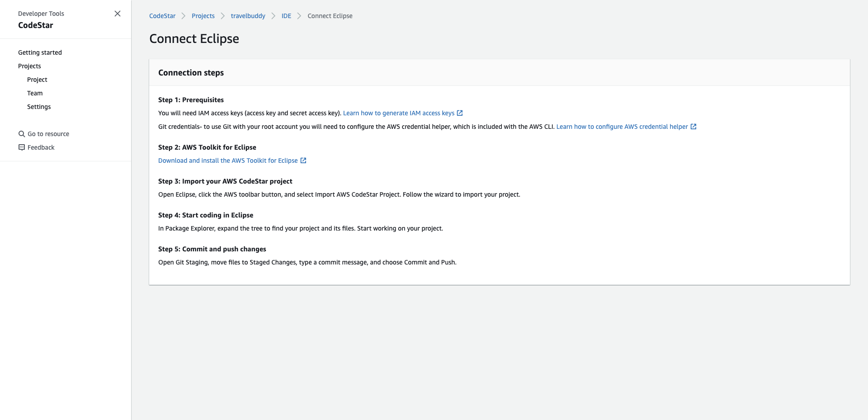Click the Step 1: Prerequisites heading
The image size is (868, 420).
pyautogui.click(x=191, y=100)
